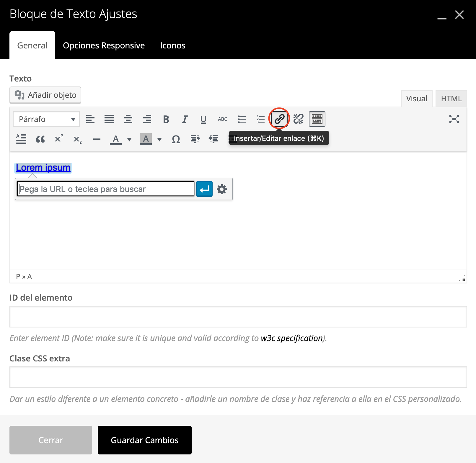476x463 pixels.
Task: Select the blockquote tool
Action: (x=40, y=139)
